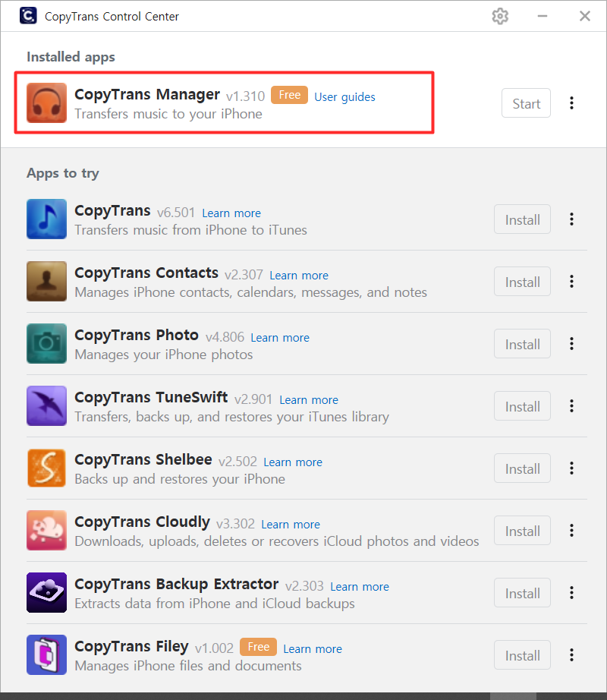Install CopyTrans Filey
The width and height of the screenshot is (607, 700).
[522, 655]
